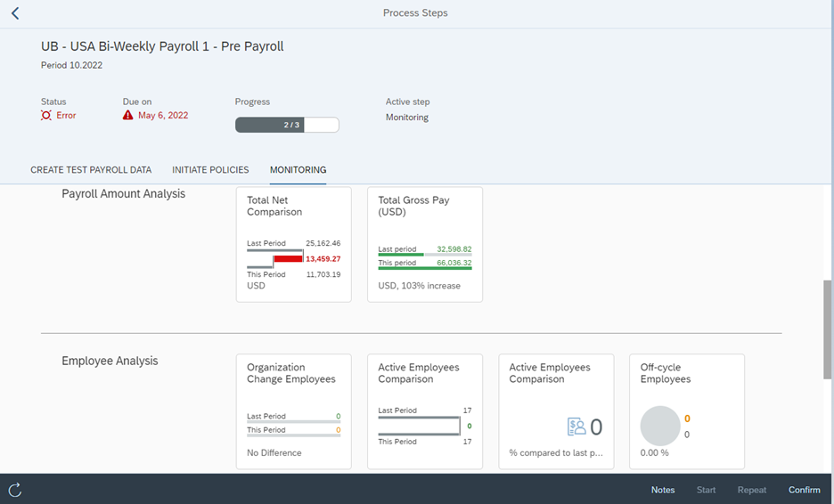
Task: Click the Repeat button in footer
Action: click(752, 490)
